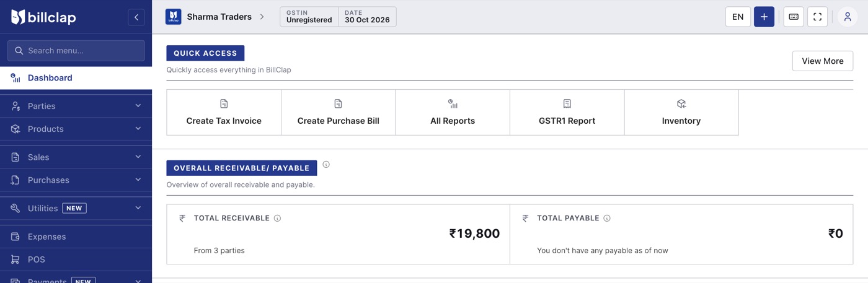868x283 pixels.
Task: Click the Sales document icon
Action: tap(15, 157)
